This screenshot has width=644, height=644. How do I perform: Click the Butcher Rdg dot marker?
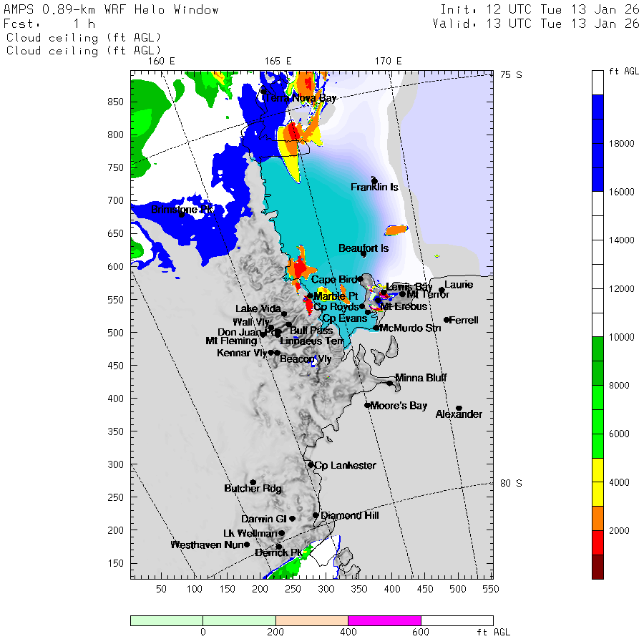pos(253,482)
